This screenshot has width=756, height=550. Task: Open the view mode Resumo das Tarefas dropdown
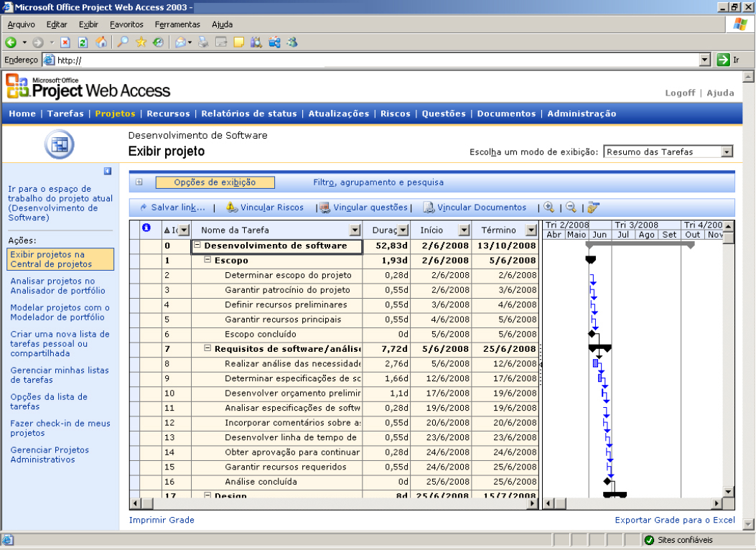(x=727, y=152)
